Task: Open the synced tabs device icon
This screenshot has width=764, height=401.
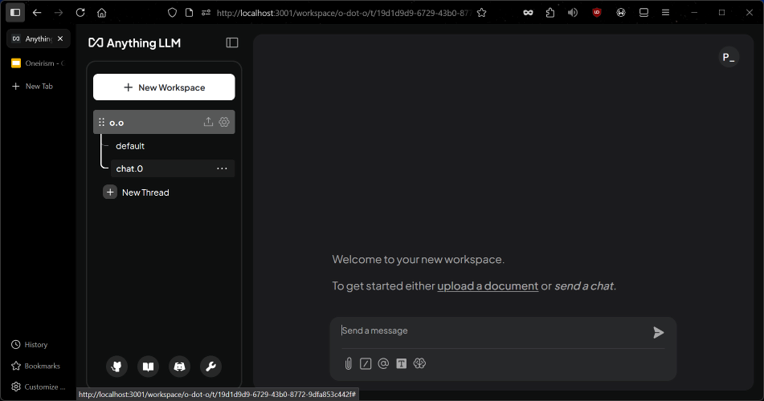Action: point(644,13)
